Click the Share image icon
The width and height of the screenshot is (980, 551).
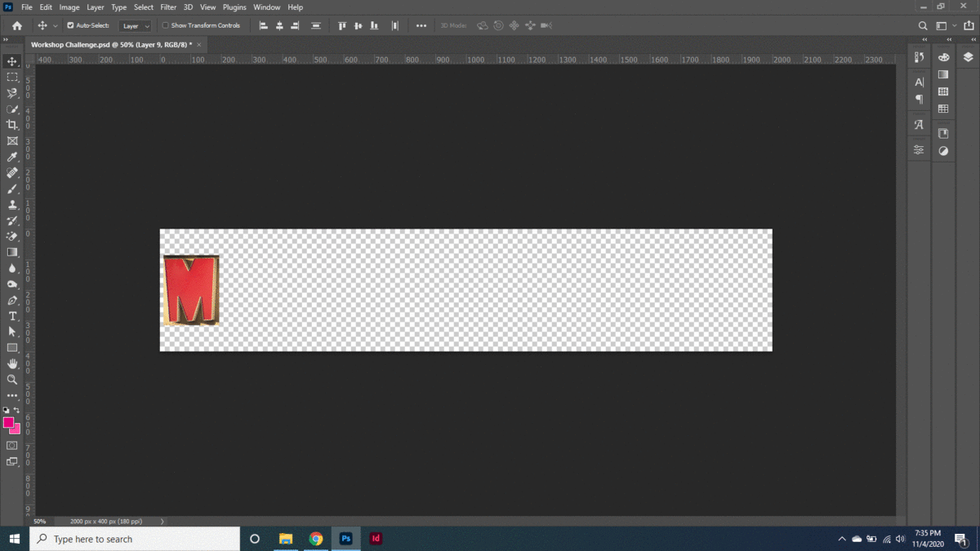point(969,26)
